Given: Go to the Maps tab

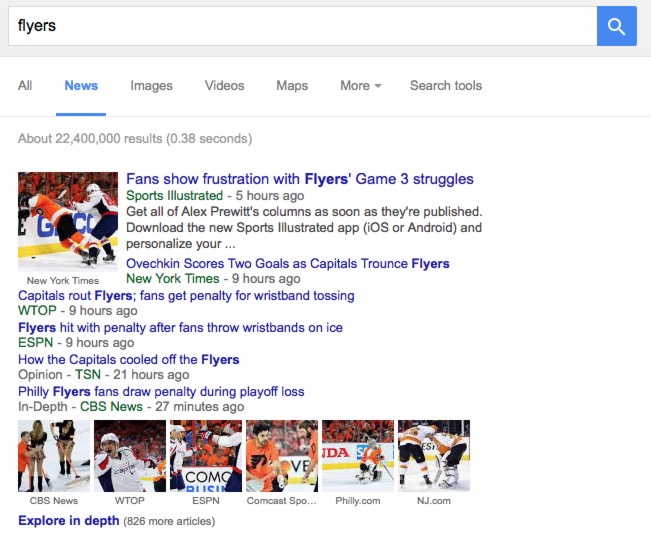Looking at the screenshot, I should click(292, 86).
